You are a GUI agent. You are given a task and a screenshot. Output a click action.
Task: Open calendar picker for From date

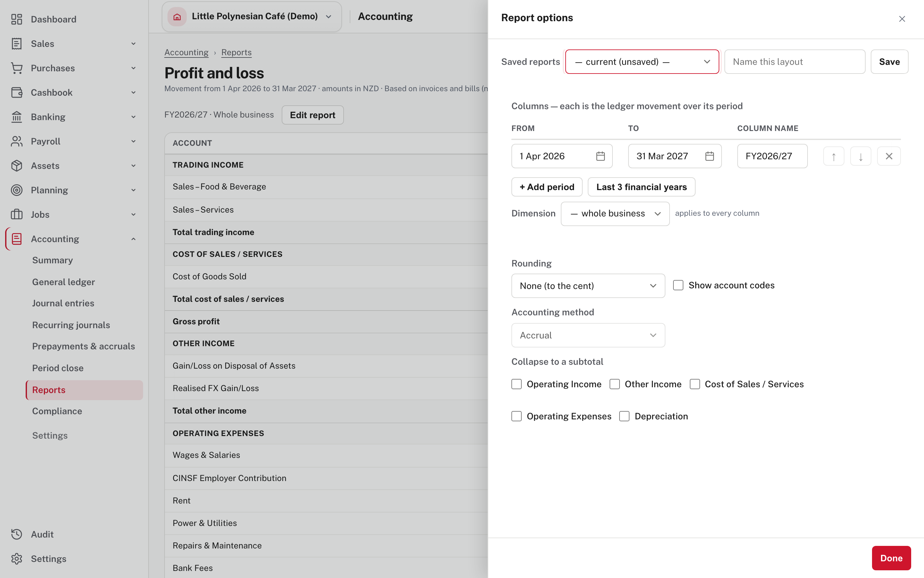(600, 156)
